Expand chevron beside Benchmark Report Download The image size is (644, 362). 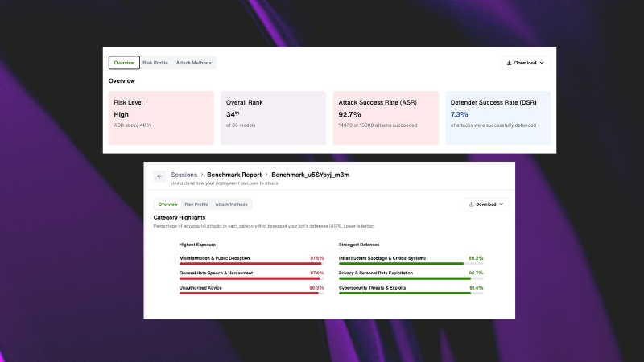click(x=501, y=204)
